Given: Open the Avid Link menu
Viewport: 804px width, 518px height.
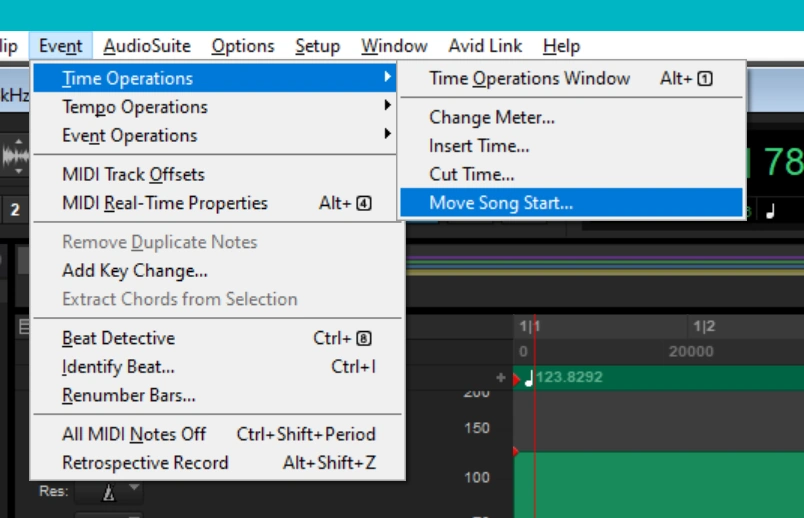Looking at the screenshot, I should point(485,46).
